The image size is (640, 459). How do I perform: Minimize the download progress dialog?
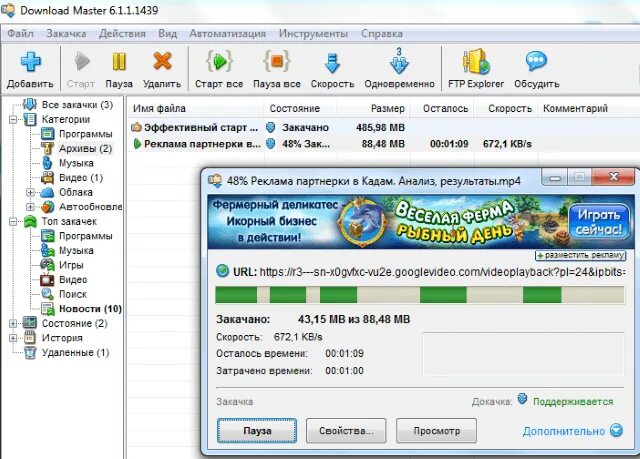pyautogui.click(x=555, y=178)
